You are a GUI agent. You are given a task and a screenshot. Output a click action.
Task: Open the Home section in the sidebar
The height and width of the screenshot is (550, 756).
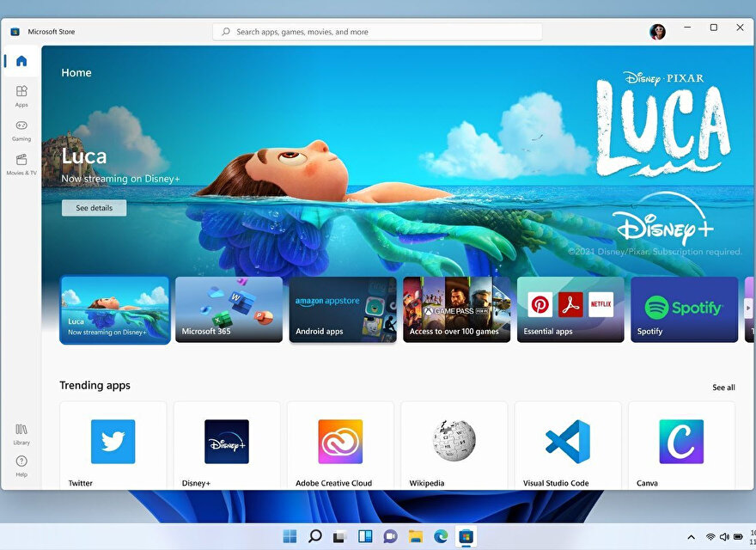coord(21,61)
